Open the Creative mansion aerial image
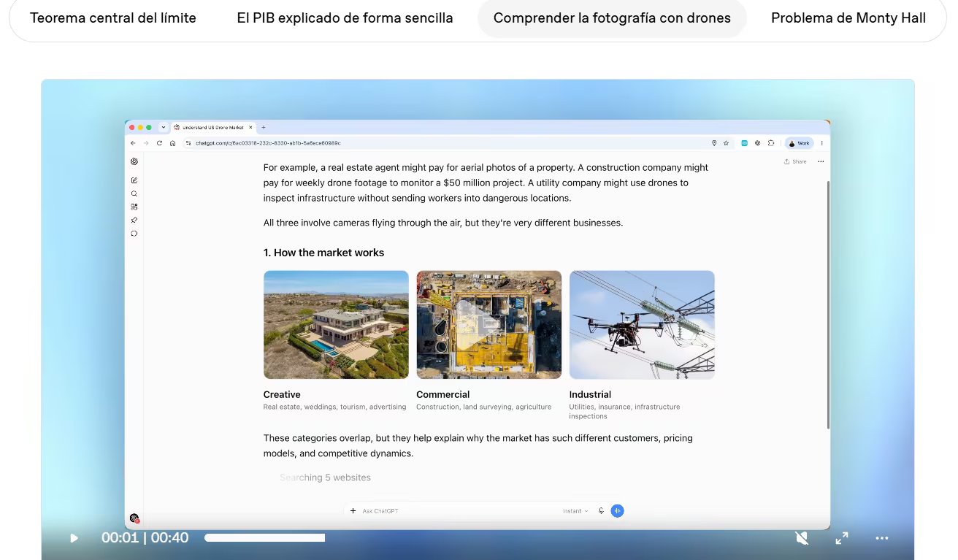 (x=336, y=325)
